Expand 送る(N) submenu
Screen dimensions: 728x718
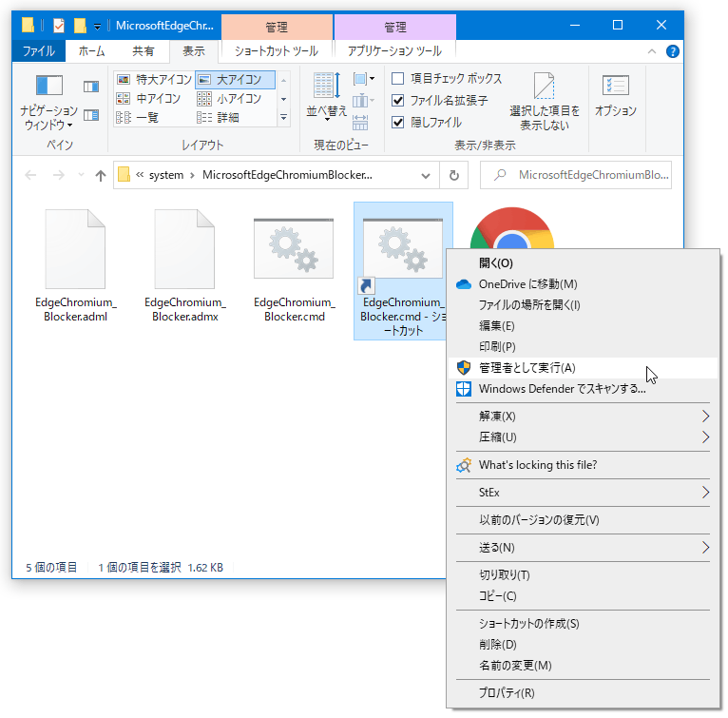point(705,548)
